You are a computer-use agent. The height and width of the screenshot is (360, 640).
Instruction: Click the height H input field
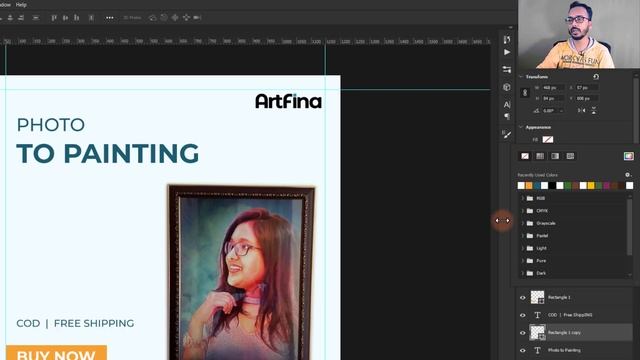pos(552,98)
